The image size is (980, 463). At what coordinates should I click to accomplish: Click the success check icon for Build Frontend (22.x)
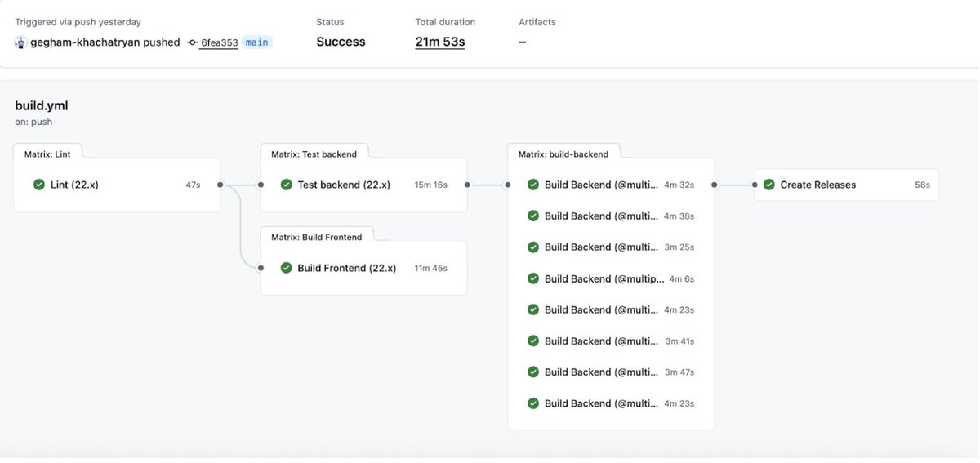286,268
